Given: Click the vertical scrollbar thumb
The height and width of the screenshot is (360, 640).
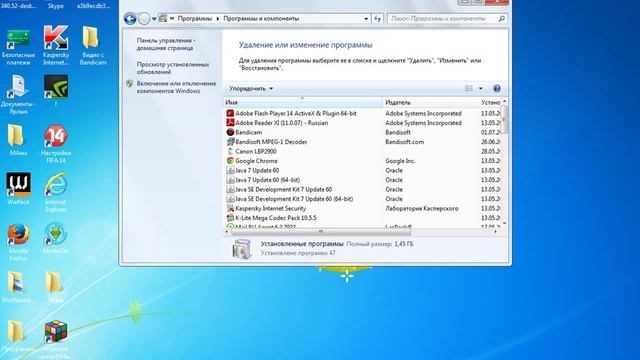Looking at the screenshot, I should click(504, 119).
